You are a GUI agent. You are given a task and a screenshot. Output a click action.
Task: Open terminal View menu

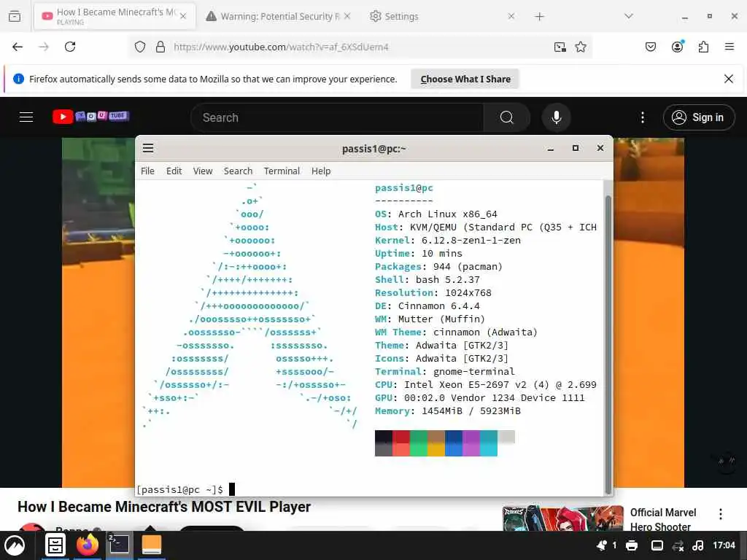pyautogui.click(x=203, y=171)
